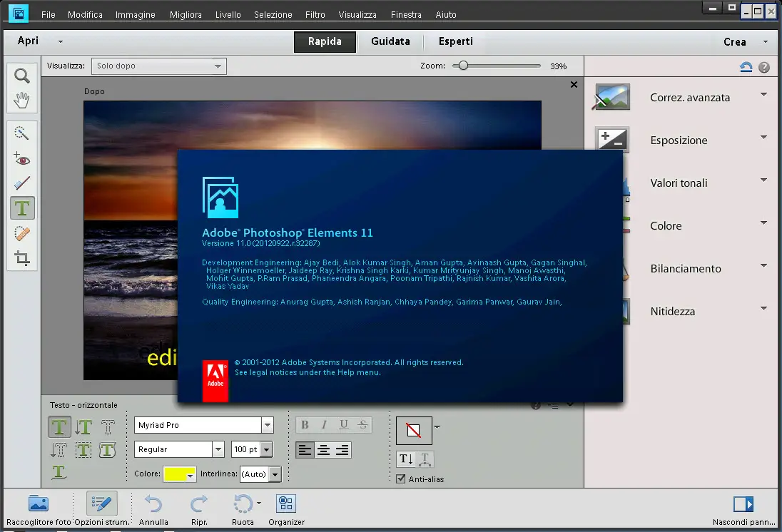This screenshot has height=532, width=782.
Task: Open the Interlinea (Auto) dropdown
Action: (x=275, y=474)
